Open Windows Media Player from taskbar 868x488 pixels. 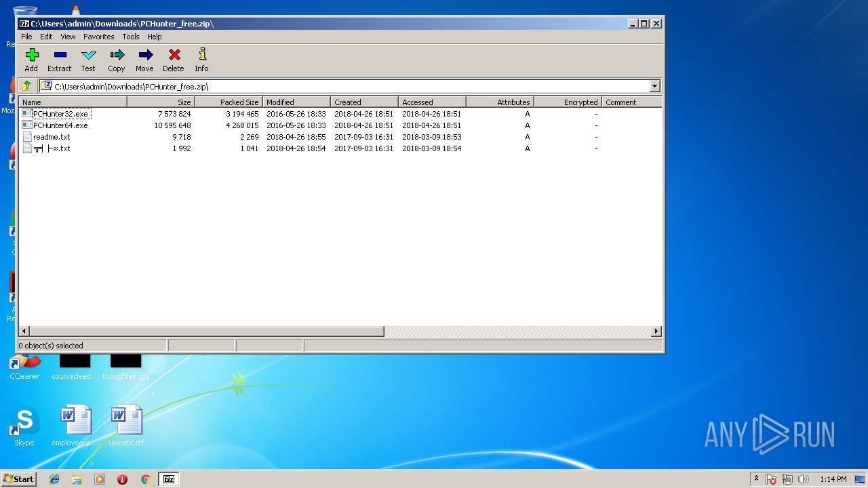pos(100,479)
